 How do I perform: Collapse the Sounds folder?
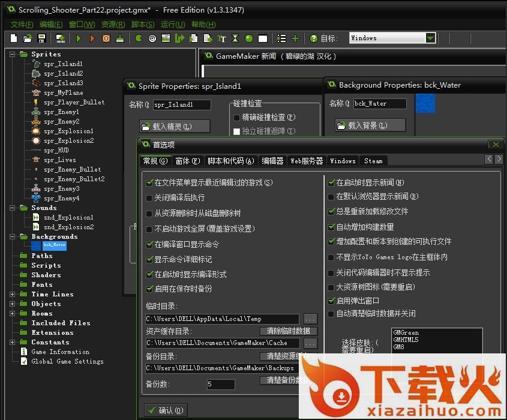pyautogui.click(x=12, y=208)
